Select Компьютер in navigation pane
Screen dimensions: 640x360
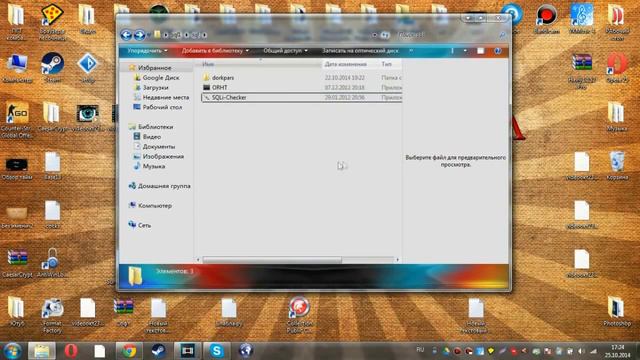point(155,206)
